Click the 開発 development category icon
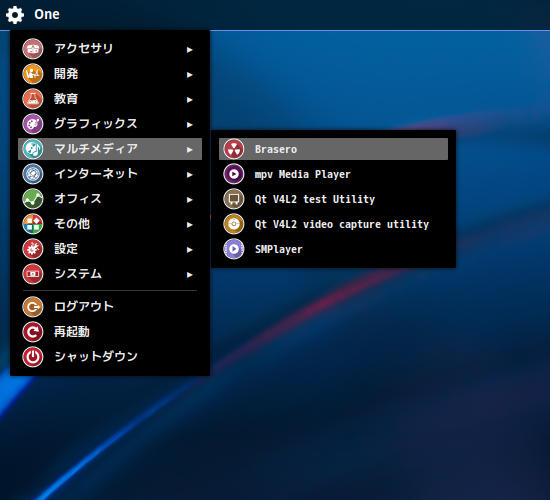 tap(33, 74)
